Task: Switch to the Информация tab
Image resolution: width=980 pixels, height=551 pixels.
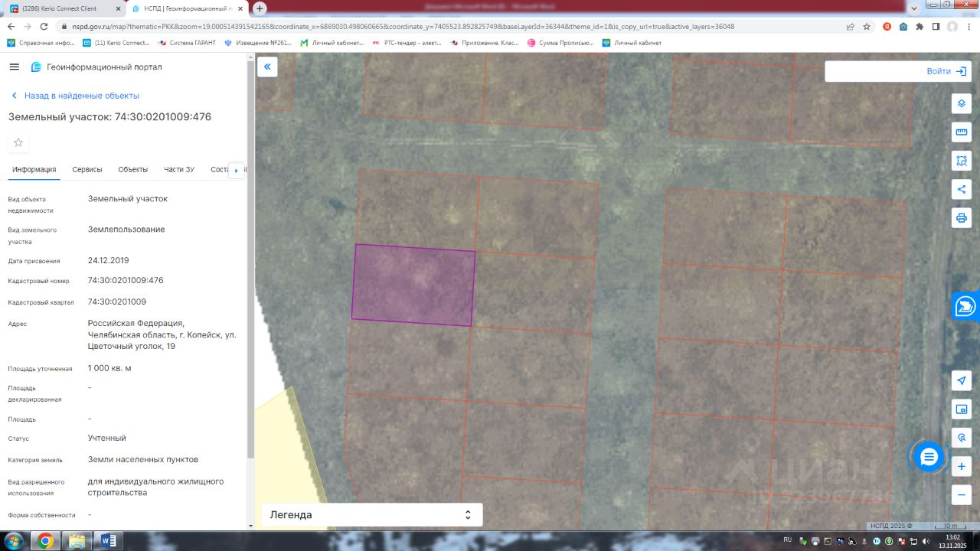Action: point(34,169)
